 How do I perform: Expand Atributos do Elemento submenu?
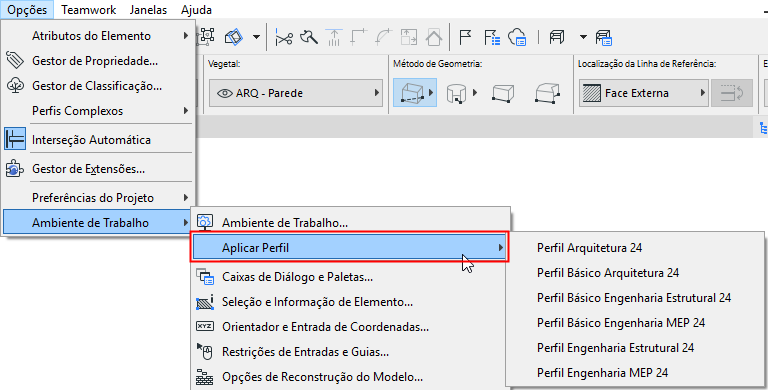186,36
